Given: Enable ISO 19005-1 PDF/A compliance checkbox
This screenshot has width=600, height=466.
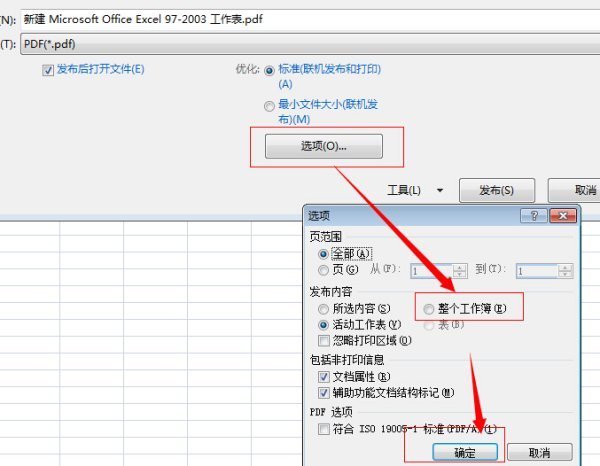Looking at the screenshot, I should tap(323, 428).
